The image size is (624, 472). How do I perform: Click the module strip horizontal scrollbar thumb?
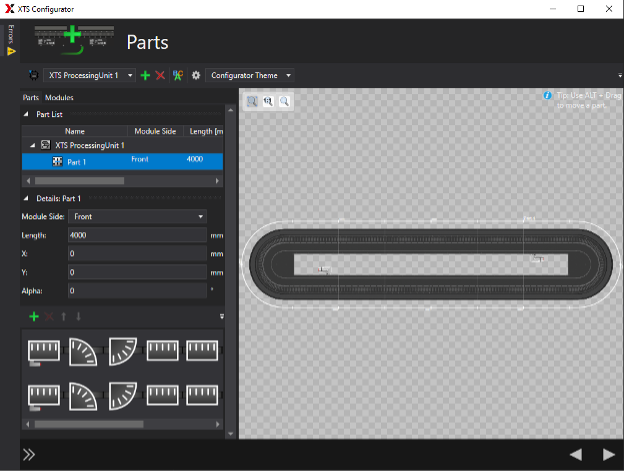pos(89,424)
